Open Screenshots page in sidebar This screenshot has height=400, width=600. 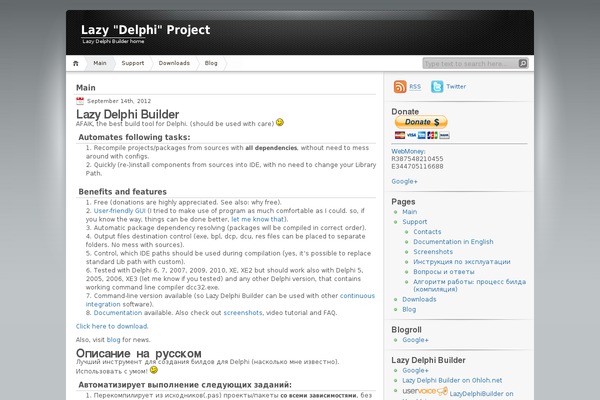(433, 251)
